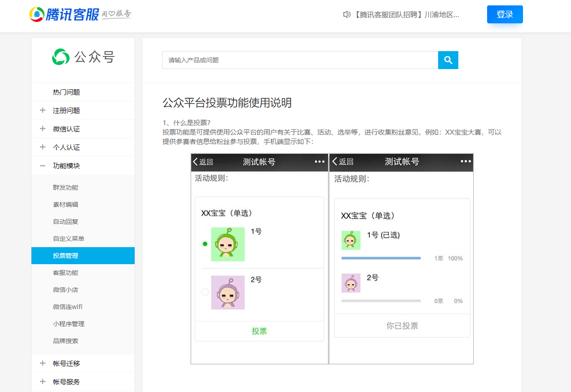Click the Tencent Customer Service logo
This screenshot has width=571, height=392.
coord(80,14)
